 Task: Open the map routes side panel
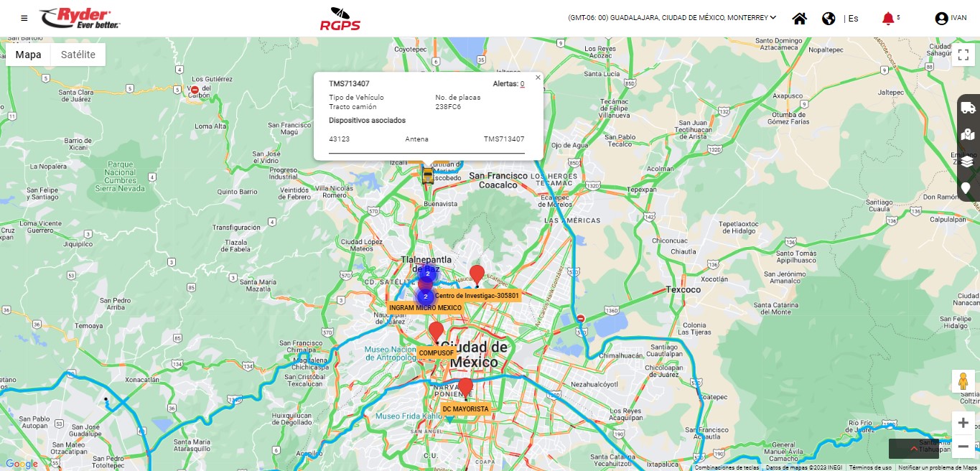967,134
